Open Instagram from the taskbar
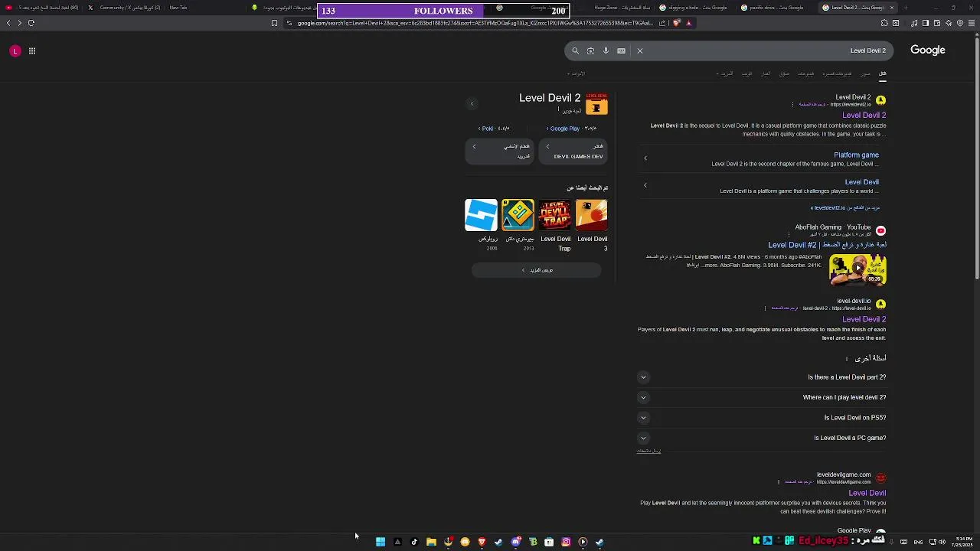Viewport: 980px width, 551px height. [x=566, y=542]
